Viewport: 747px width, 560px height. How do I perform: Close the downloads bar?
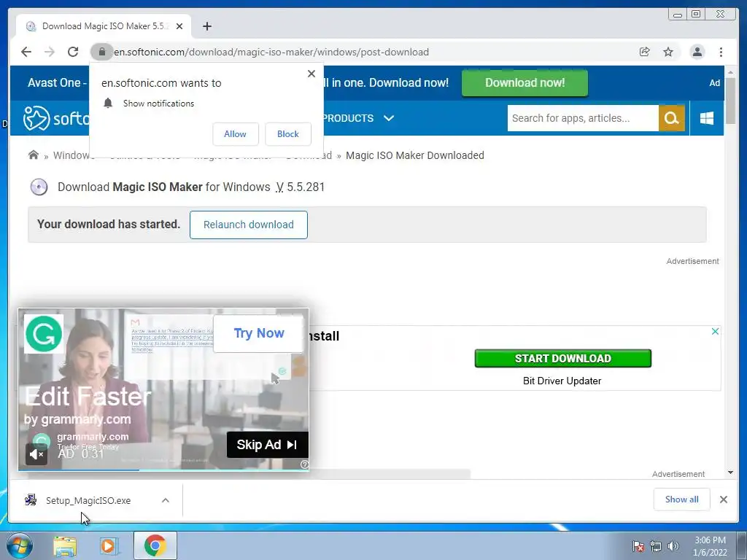[723, 499]
